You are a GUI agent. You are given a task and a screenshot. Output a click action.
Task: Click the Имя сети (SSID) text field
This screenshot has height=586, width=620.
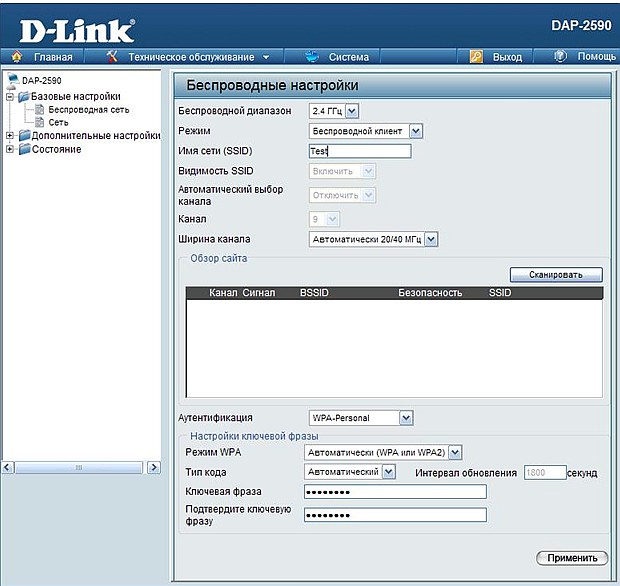point(360,151)
